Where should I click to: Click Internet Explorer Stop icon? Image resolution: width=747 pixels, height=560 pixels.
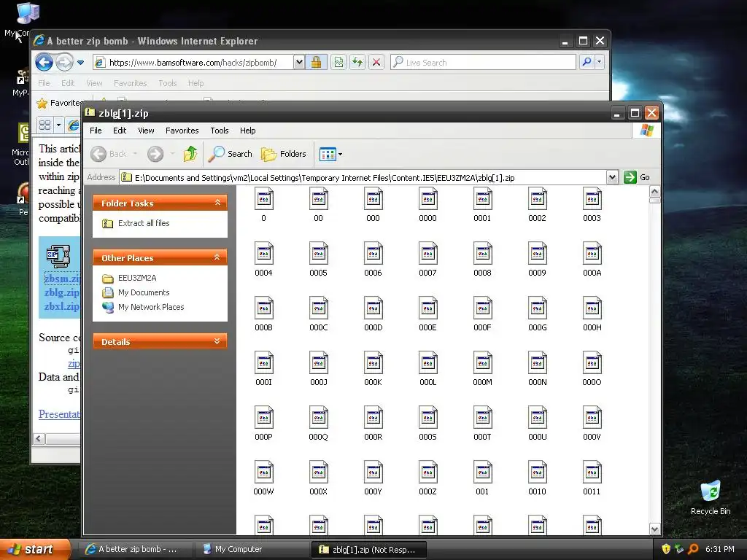pyautogui.click(x=376, y=63)
